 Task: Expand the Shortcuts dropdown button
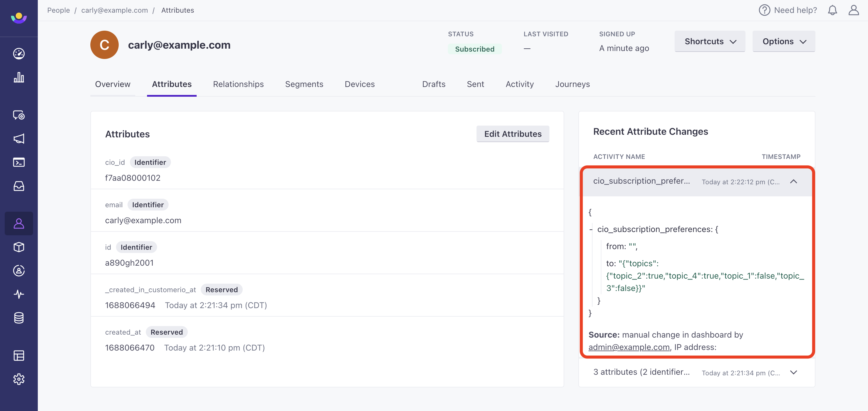(710, 41)
